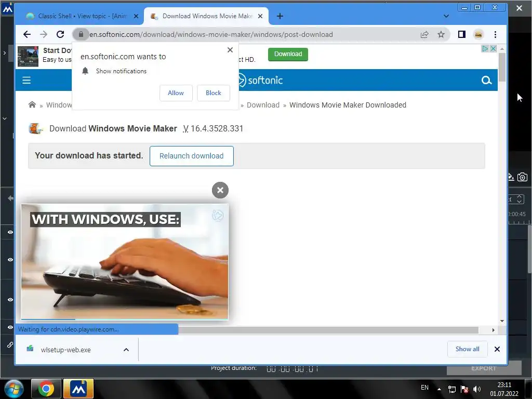Close the Classic Shell tab
532x399 pixels.
(136, 16)
